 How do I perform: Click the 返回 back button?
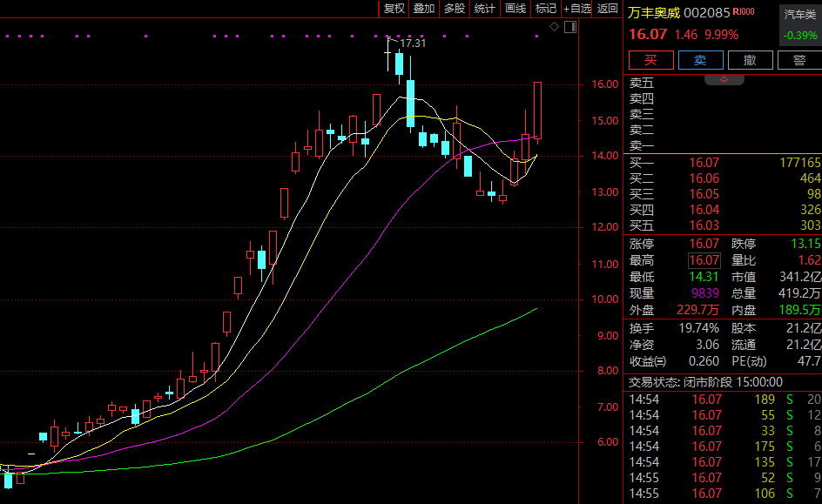pos(608,9)
